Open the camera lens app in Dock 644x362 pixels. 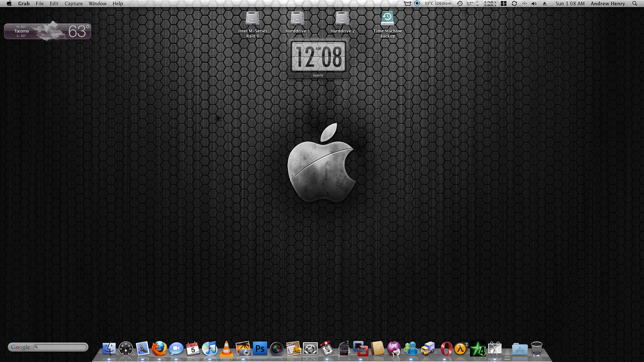tap(277, 349)
